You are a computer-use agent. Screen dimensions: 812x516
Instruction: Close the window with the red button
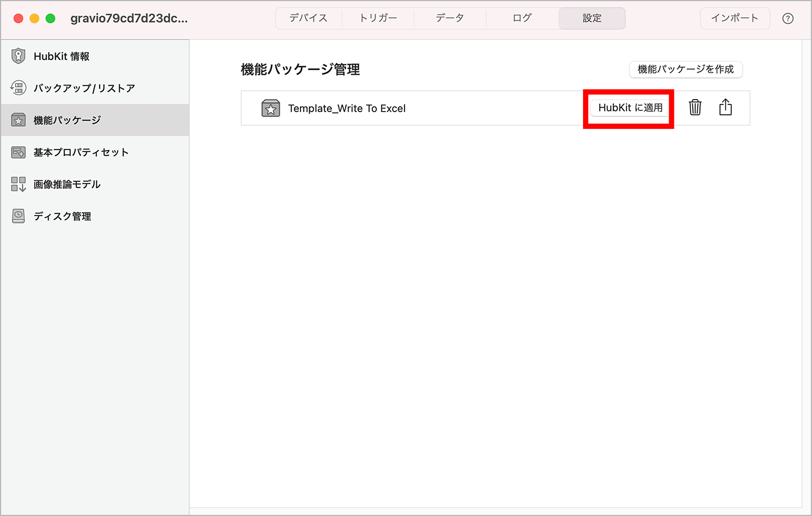click(x=18, y=18)
